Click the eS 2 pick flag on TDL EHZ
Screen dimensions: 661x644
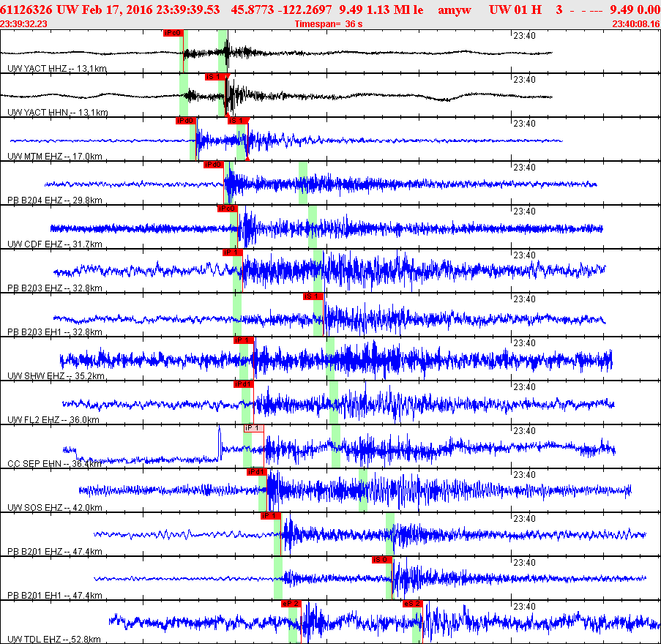pyautogui.click(x=412, y=604)
